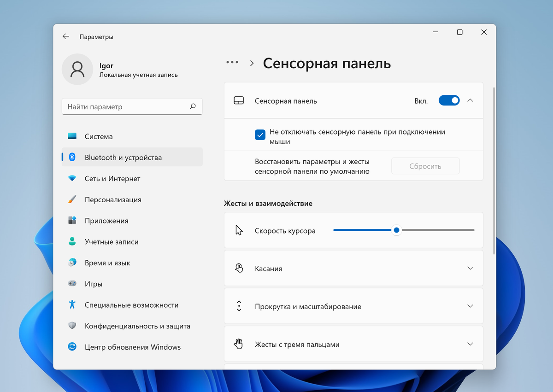
Task: Click the Учетные записи person icon
Action: 72,241
